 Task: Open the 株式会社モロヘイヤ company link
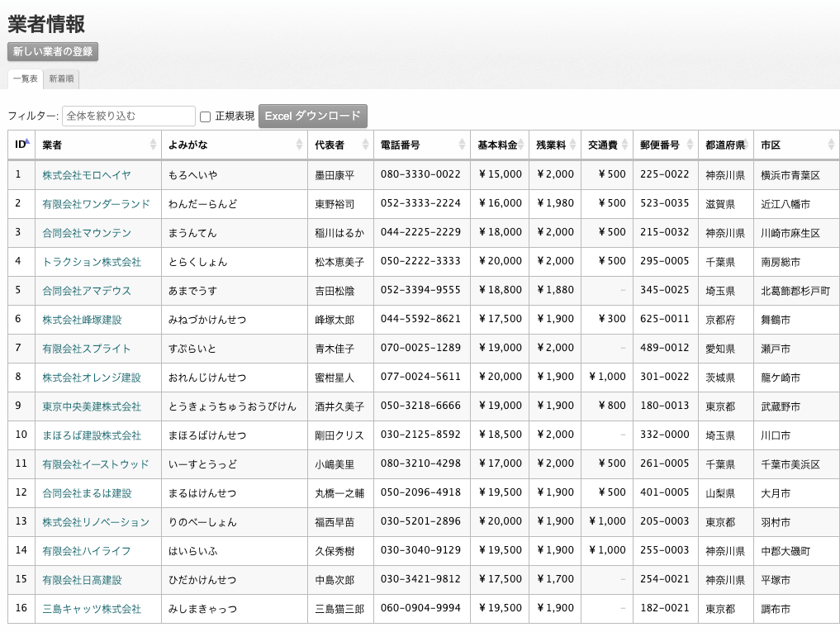tap(86, 175)
